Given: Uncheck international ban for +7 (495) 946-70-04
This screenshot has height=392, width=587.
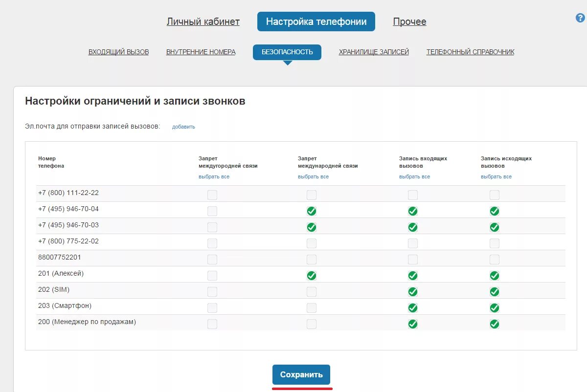Looking at the screenshot, I should point(312,211).
